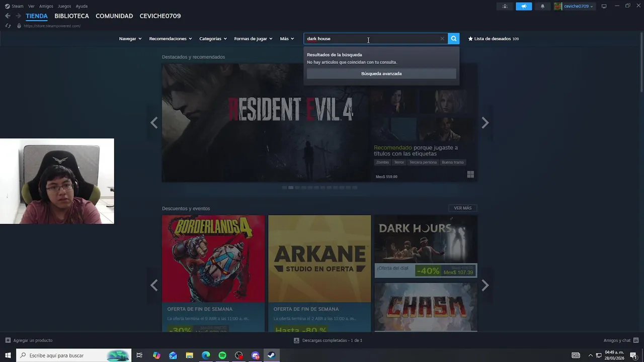
Task: Switch to the BIBLIOTECA tab
Action: pos(71,16)
